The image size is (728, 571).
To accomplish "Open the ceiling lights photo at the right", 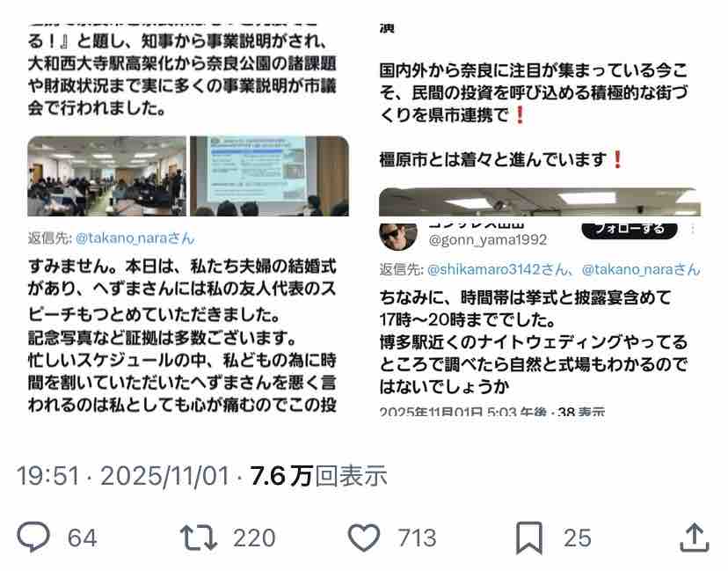I will (540, 202).
